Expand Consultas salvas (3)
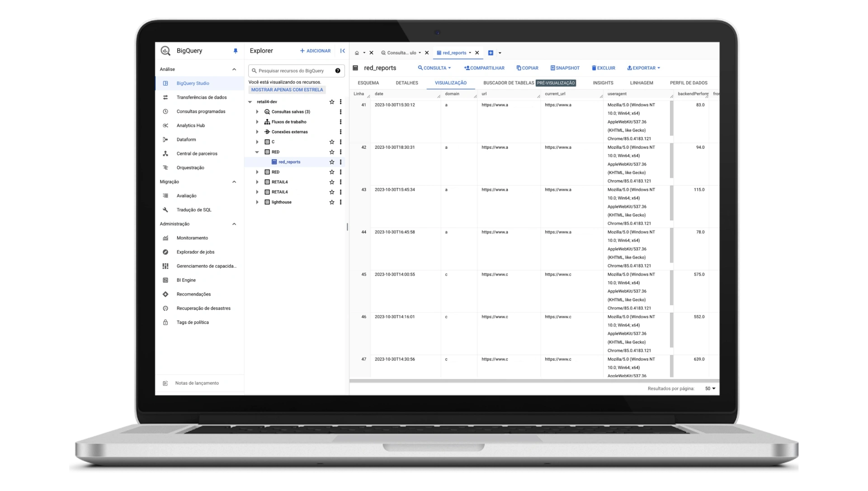868x491 pixels. tap(257, 112)
